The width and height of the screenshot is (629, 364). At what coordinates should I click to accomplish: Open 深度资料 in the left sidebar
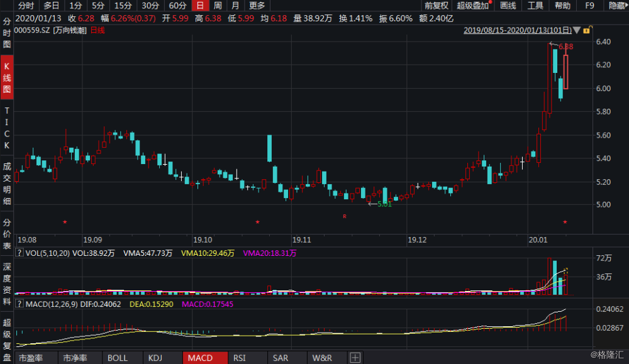[x=7, y=284]
